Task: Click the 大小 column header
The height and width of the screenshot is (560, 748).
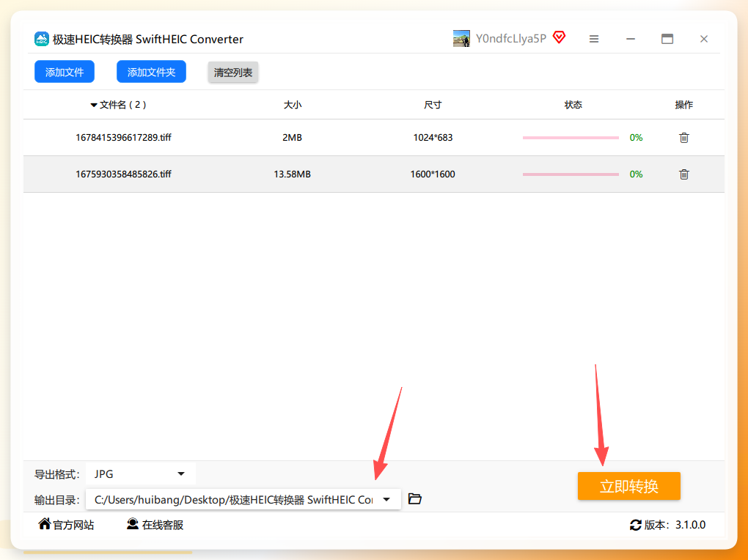Action: pos(293,105)
